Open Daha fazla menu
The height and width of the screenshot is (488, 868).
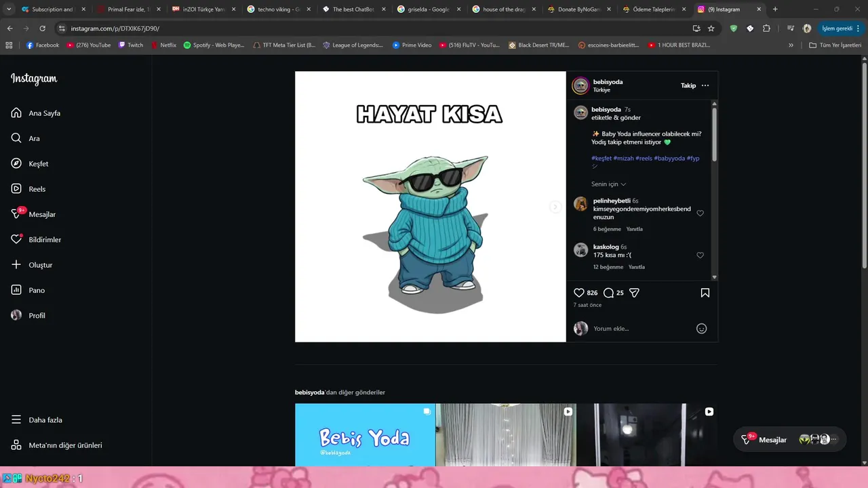coord(37,420)
